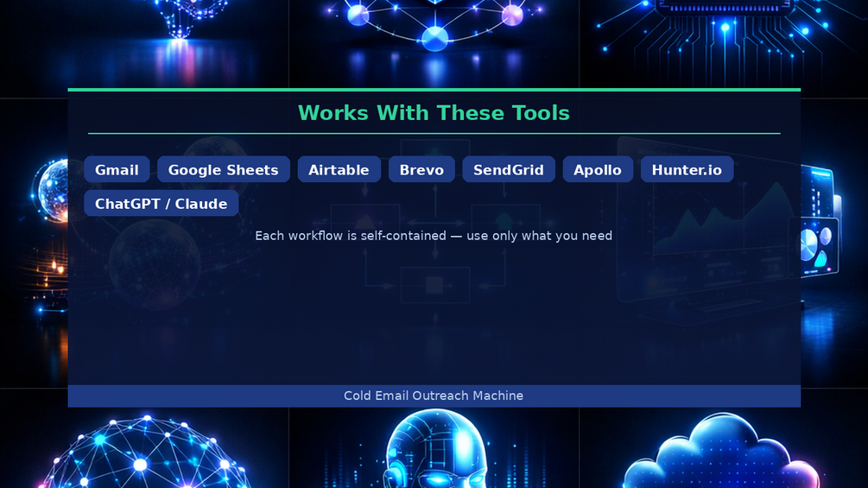This screenshot has width=868, height=488.
Task: Click the Gmail tool badge
Action: (117, 169)
